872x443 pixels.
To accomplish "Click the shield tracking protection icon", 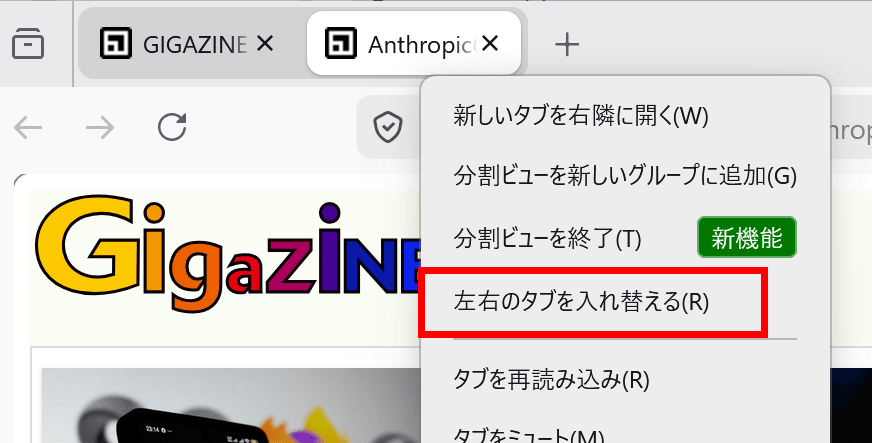I will [388, 127].
